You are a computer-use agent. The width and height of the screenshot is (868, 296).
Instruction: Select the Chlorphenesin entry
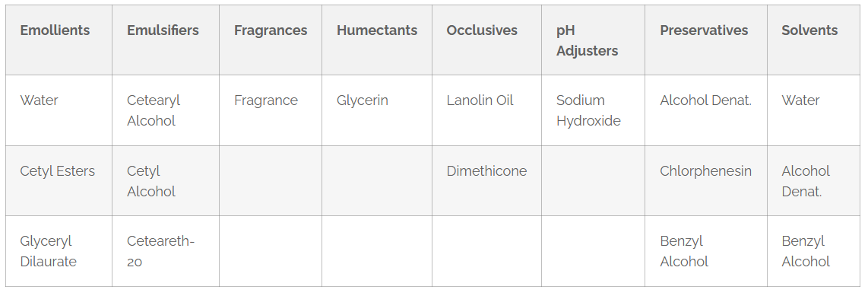pyautogui.click(x=706, y=171)
